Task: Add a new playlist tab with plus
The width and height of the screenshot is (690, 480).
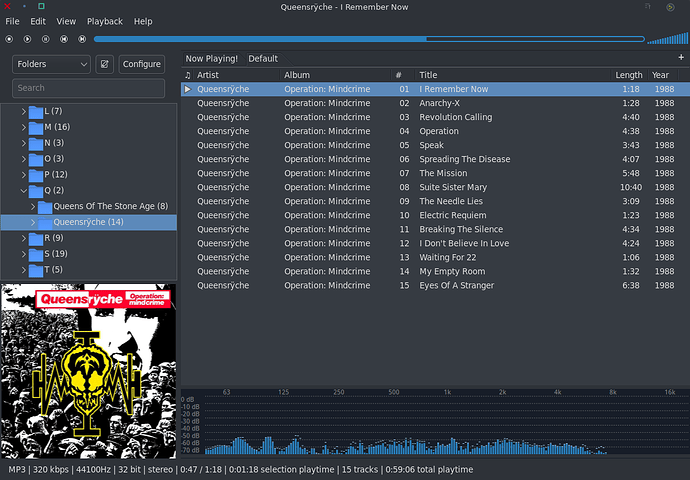Action: [681, 58]
